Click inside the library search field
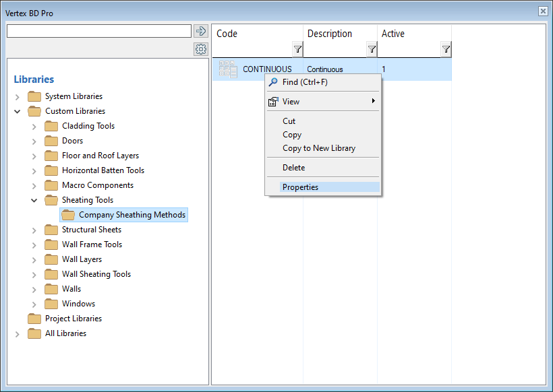 (98, 31)
